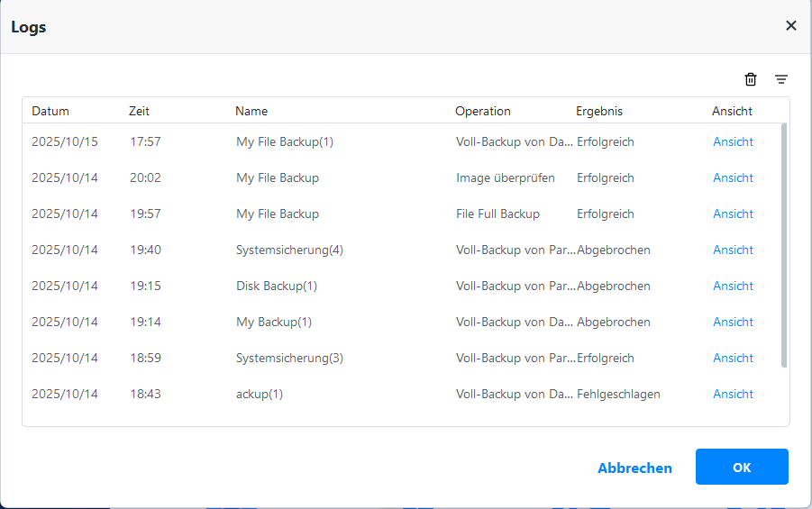Click the Operation column header
This screenshot has width=812, height=509.
tap(483, 111)
